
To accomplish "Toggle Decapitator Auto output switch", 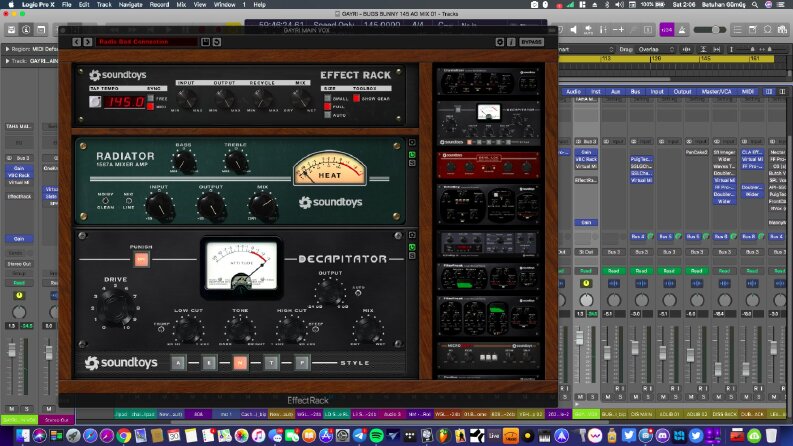I will click(x=358, y=292).
